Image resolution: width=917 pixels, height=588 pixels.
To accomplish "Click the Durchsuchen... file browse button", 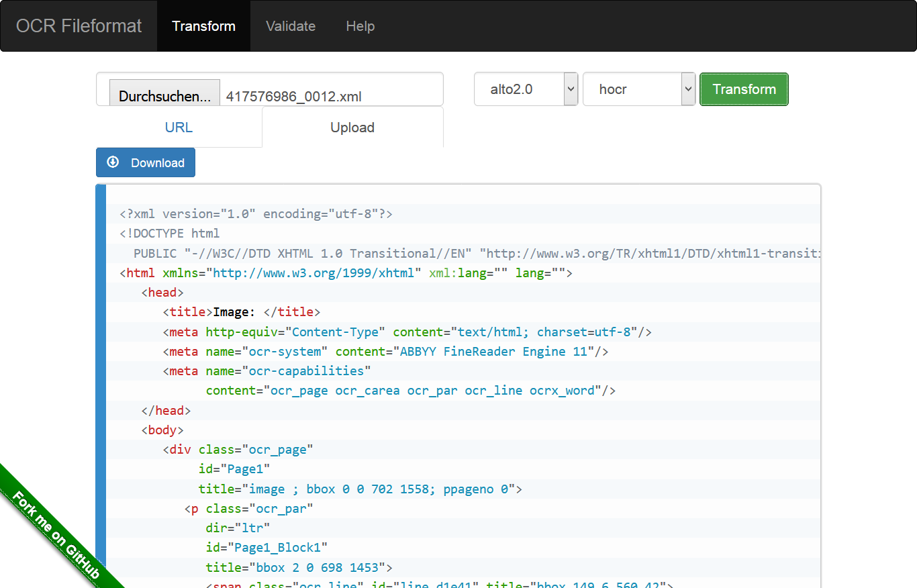I will pos(164,96).
